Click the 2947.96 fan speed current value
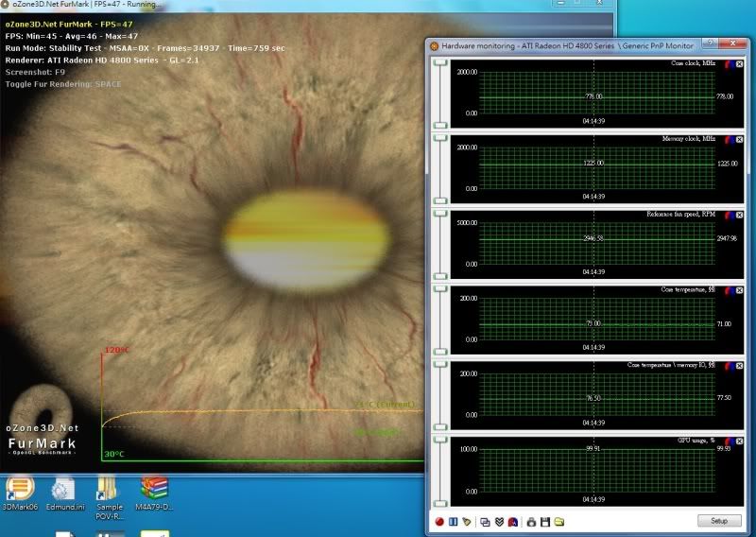The width and height of the screenshot is (756, 537). 727,238
